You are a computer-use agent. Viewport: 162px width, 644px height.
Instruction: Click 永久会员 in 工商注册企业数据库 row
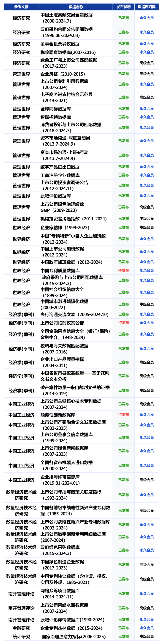147,175
